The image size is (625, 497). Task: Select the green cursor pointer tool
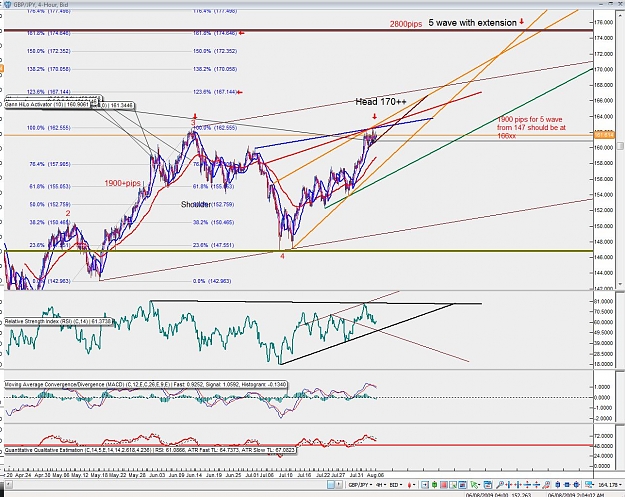474,485
